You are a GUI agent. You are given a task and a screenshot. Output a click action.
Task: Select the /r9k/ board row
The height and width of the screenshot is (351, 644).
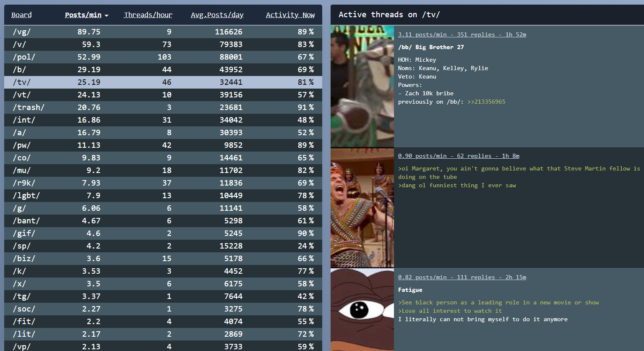163,183
